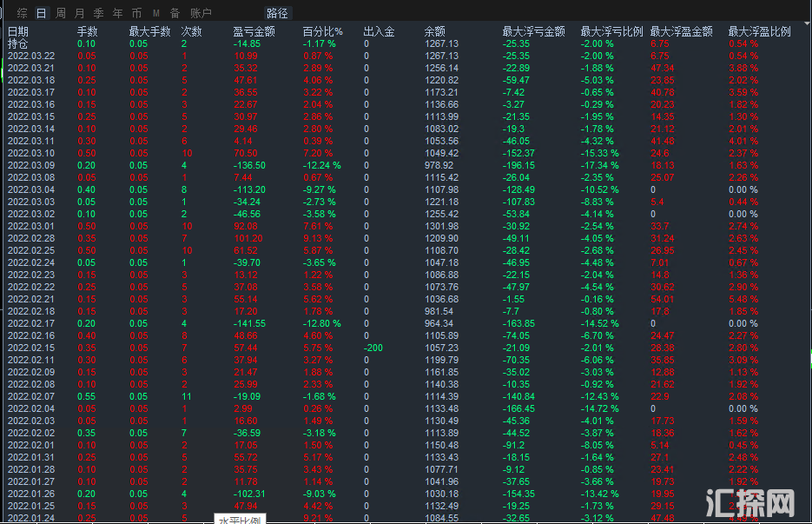This screenshot has height=524, width=812.
Task: Click the 最大浮亏金额 column header
Action: (x=533, y=31)
